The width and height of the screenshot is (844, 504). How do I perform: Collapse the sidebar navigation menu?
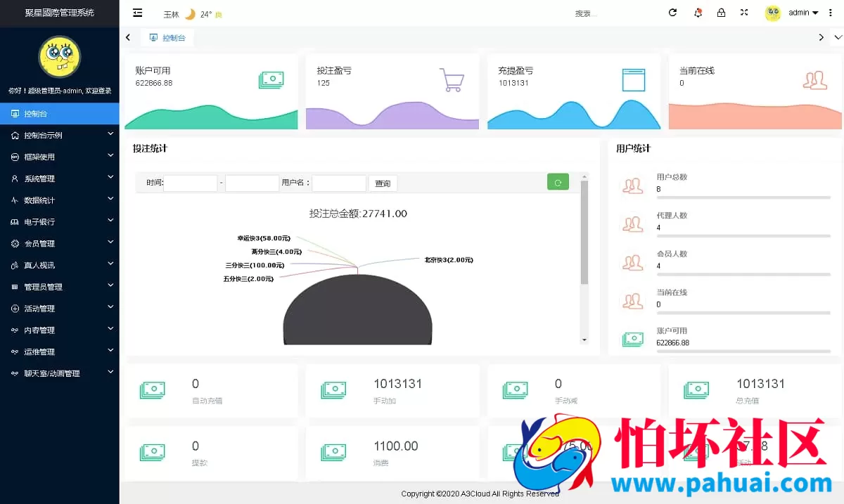[137, 13]
